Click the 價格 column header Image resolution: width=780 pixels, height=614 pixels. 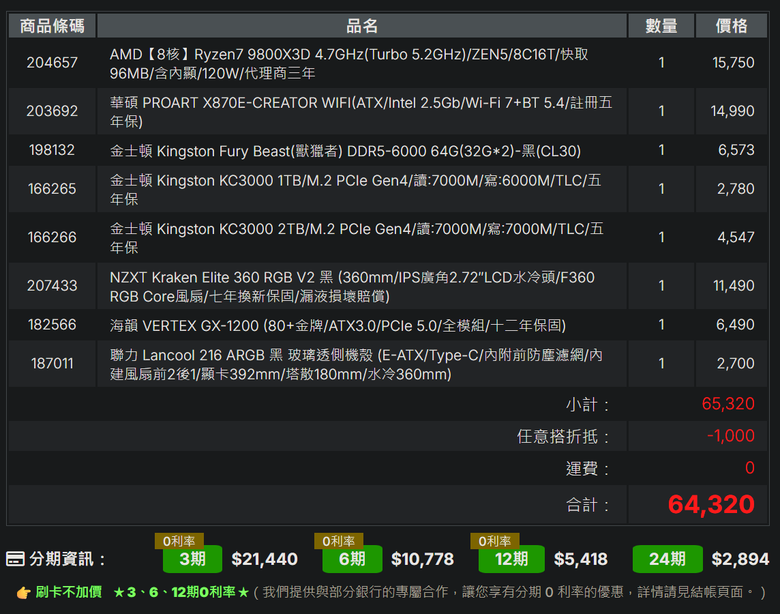tap(731, 26)
